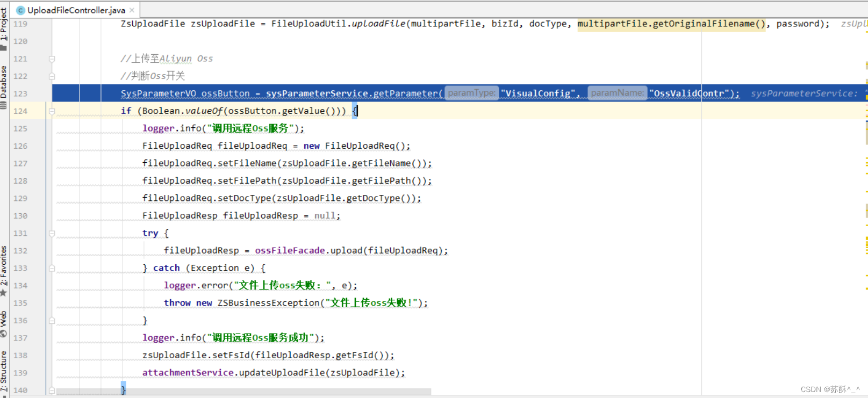Click the catch keyword on line 133
The image size is (868, 398).
tap(167, 268)
